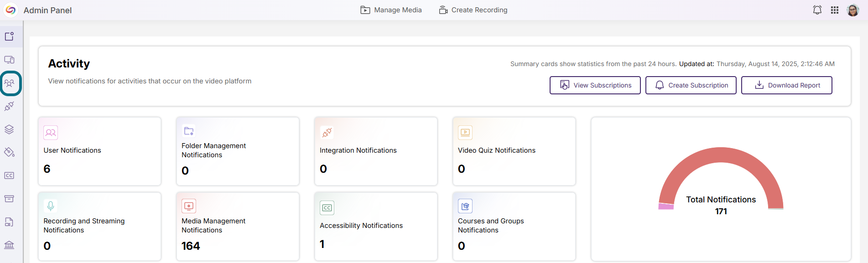
Task: Click the Recording and Streaming microphone icon
Action: tap(51, 206)
